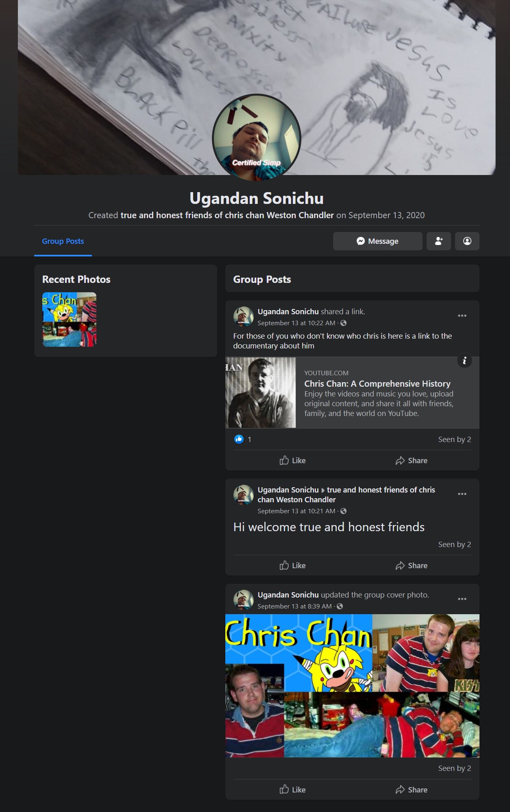
Task: Click September 13 at 8:39 AM timestamp
Action: click(294, 606)
